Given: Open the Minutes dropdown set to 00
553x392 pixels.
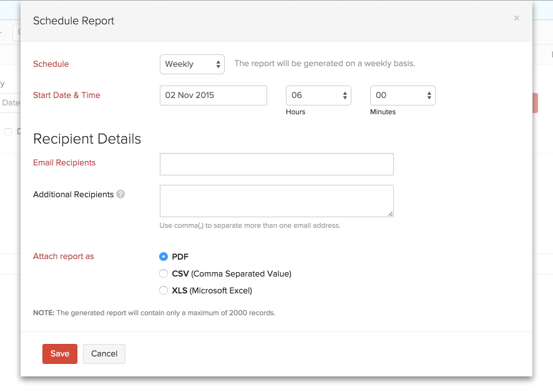Looking at the screenshot, I should pyautogui.click(x=403, y=96).
